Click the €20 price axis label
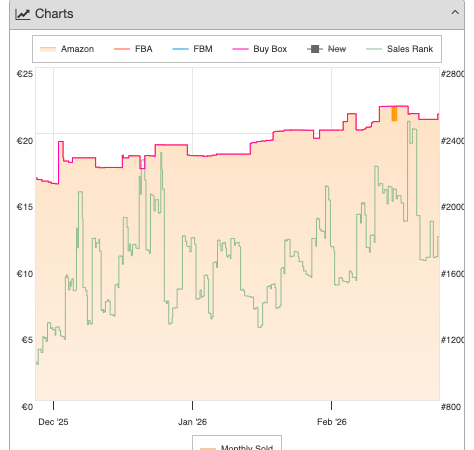474x450 pixels. click(x=25, y=141)
